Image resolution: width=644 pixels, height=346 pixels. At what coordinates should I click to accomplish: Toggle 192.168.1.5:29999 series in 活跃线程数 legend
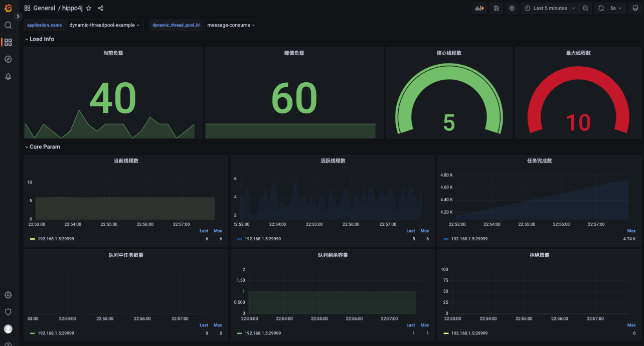coord(262,239)
